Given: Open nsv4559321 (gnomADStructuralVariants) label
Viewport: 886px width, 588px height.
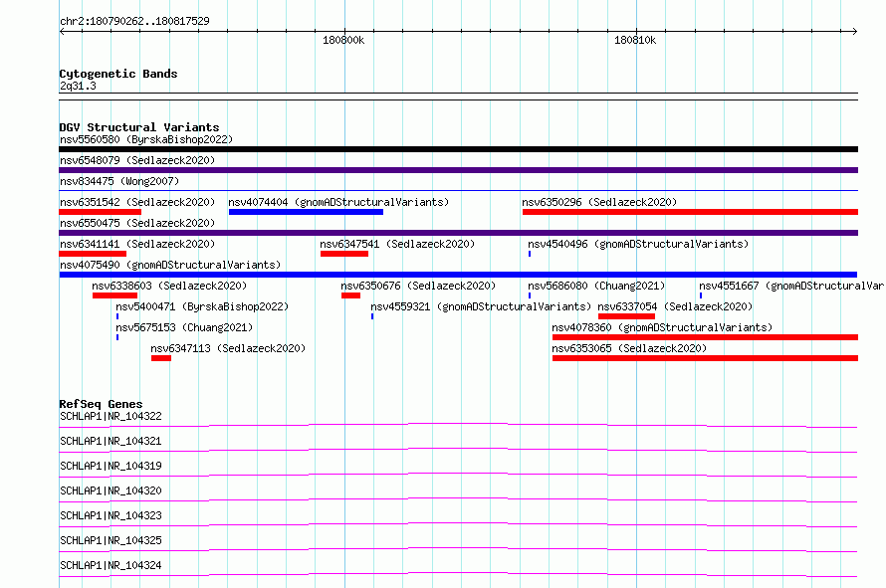Looking at the screenshot, I should 481,306.
